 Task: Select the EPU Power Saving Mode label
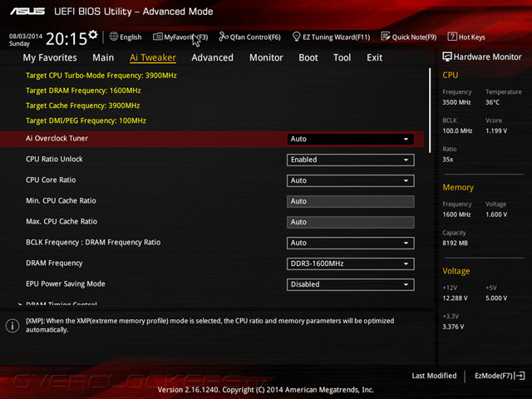tap(66, 284)
